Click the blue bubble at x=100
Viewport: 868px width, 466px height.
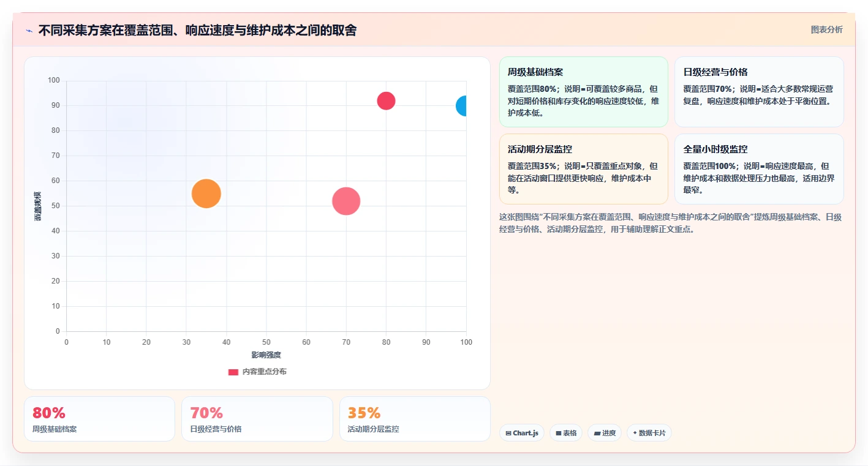462,106
